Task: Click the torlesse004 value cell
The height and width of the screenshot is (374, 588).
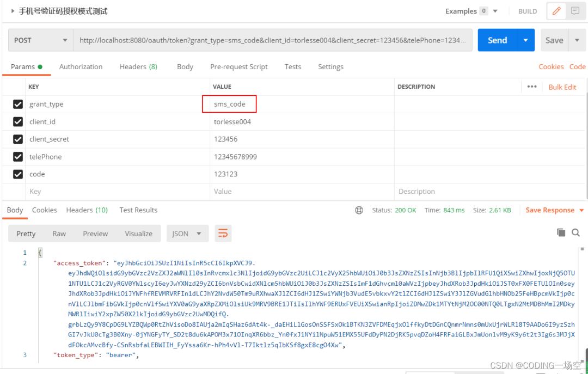Action: click(302, 121)
